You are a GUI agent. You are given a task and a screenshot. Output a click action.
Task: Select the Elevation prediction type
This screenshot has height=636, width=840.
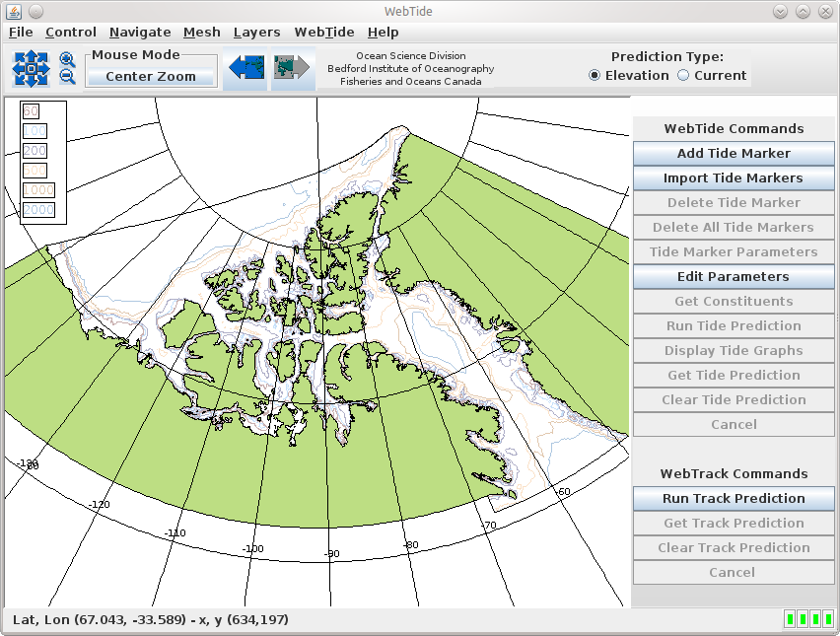coord(595,76)
